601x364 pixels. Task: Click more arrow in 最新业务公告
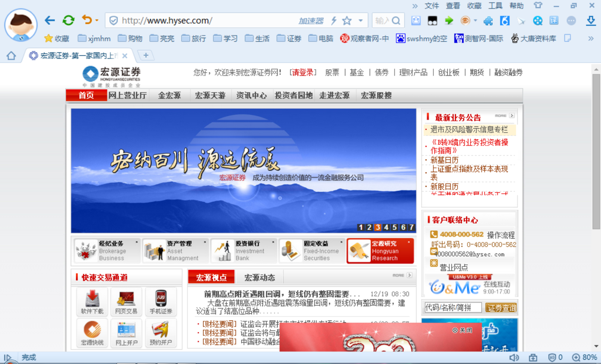click(x=512, y=116)
